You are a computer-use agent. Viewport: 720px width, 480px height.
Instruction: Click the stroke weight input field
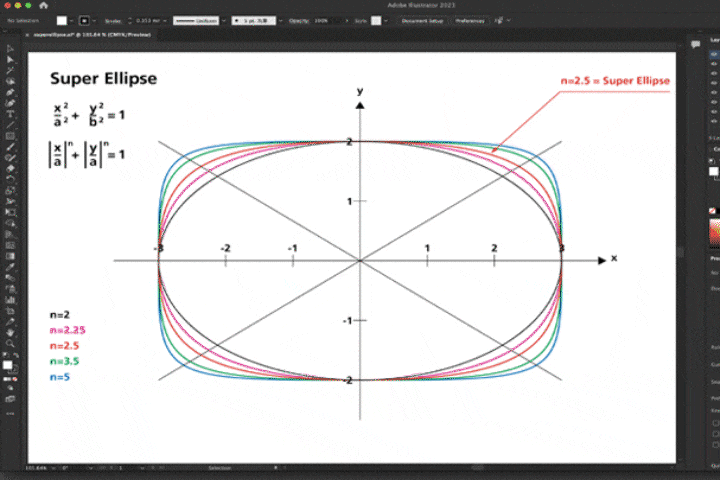tap(147, 21)
